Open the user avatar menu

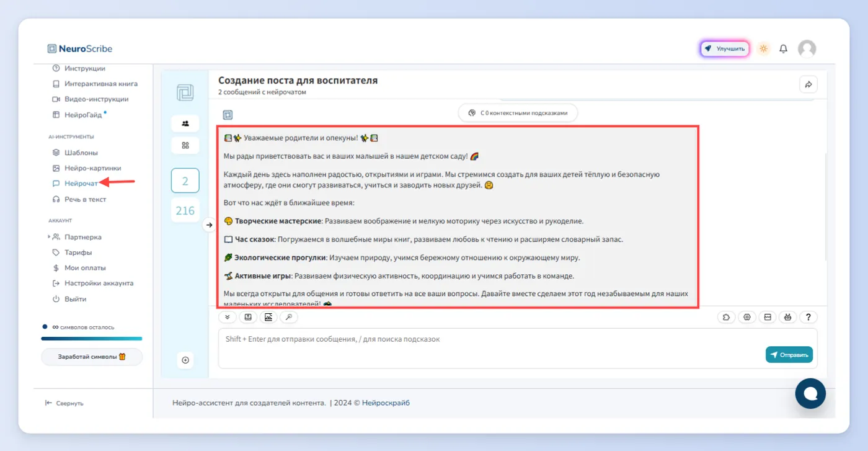807,48
